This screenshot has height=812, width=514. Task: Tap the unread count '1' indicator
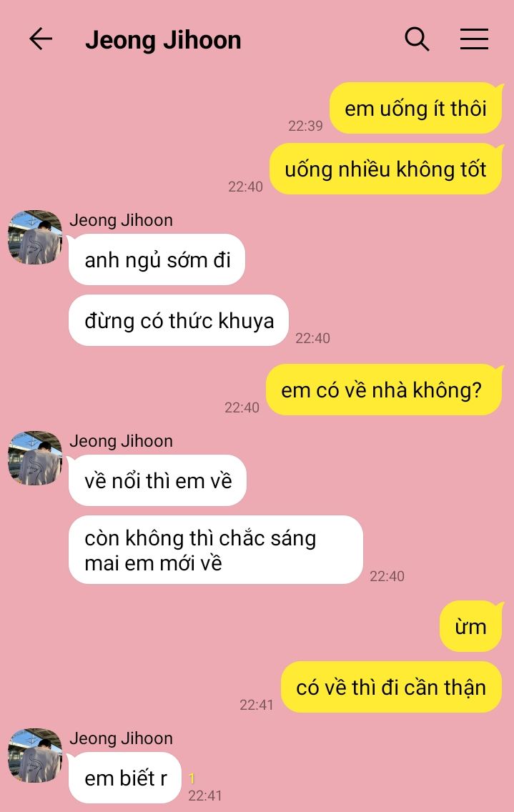tap(192, 778)
